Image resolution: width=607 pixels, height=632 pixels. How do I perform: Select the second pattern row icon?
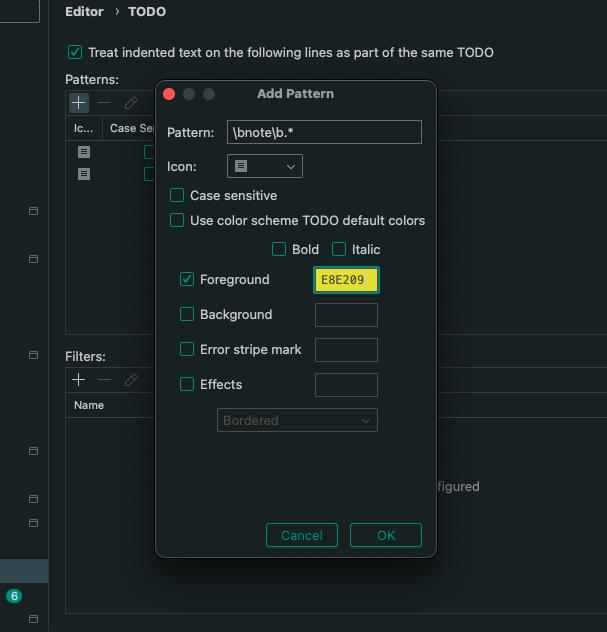pyautogui.click(x=84, y=174)
